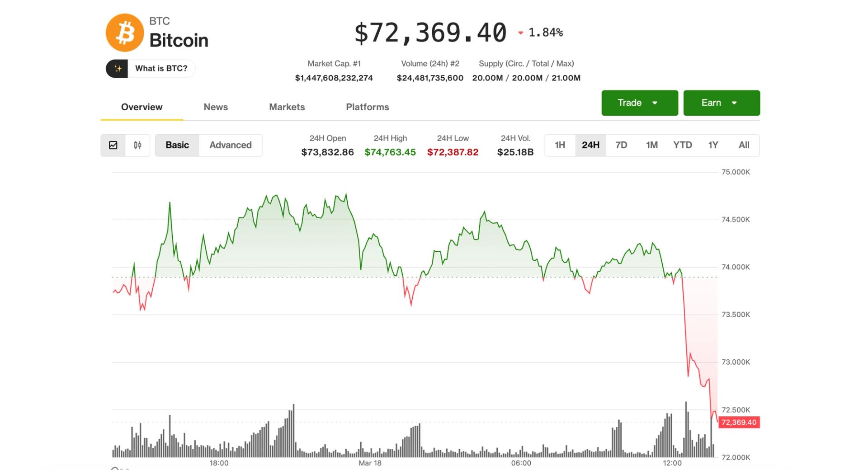
Task: Select the 1M timeframe toggle
Action: [x=652, y=145]
